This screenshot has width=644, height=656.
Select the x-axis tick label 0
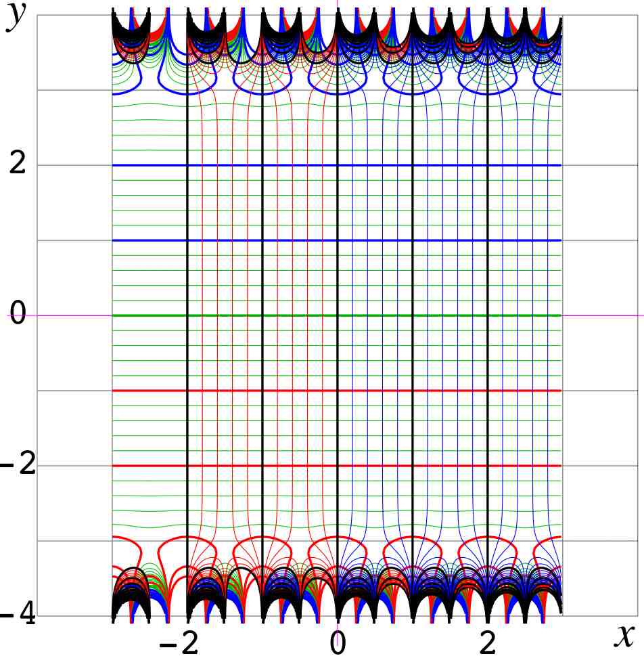[337, 642]
